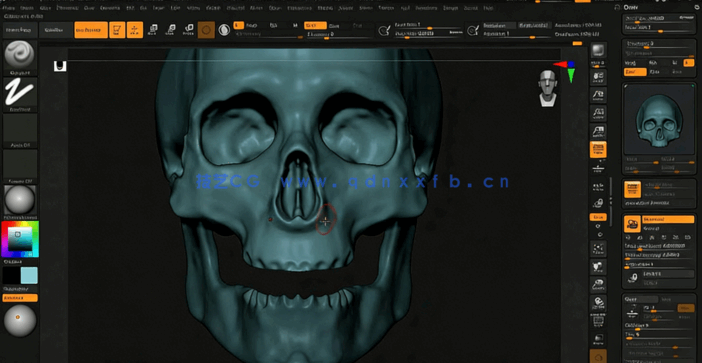Enable Zsub in top toolbar

334,26
